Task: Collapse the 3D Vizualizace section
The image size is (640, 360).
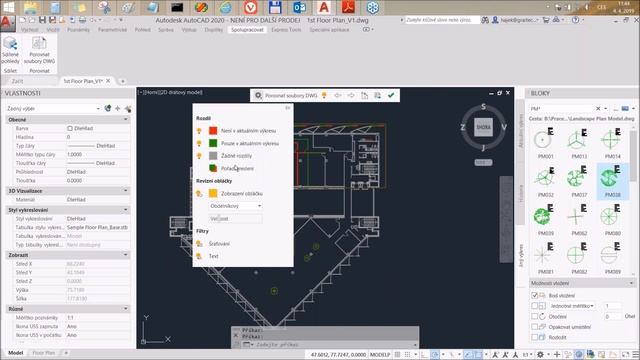Action: click(125, 191)
